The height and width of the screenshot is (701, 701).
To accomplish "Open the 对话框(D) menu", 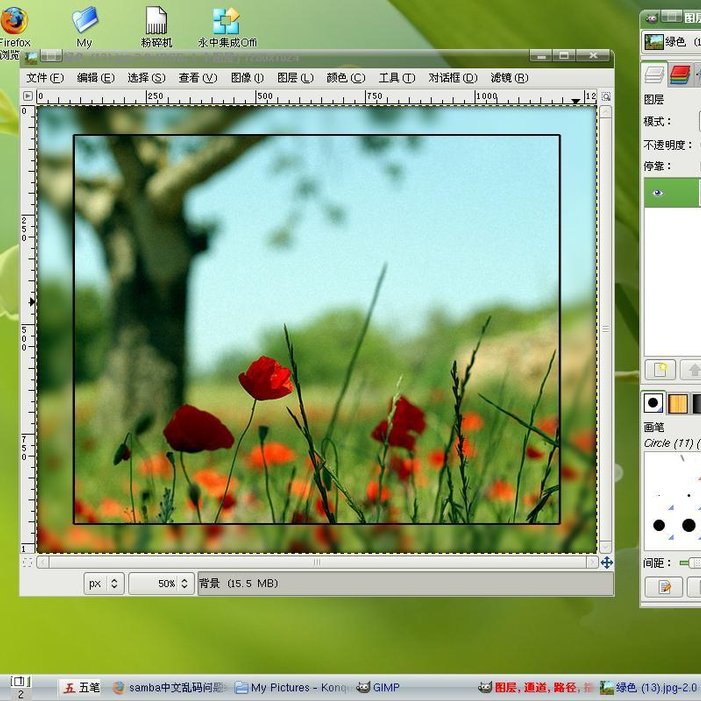I will [453, 78].
